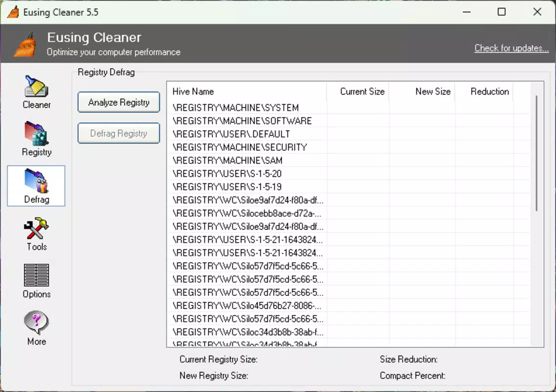
Task: Select \REGISTRY\MACHINE\SYSTEM row
Action: tap(349, 107)
